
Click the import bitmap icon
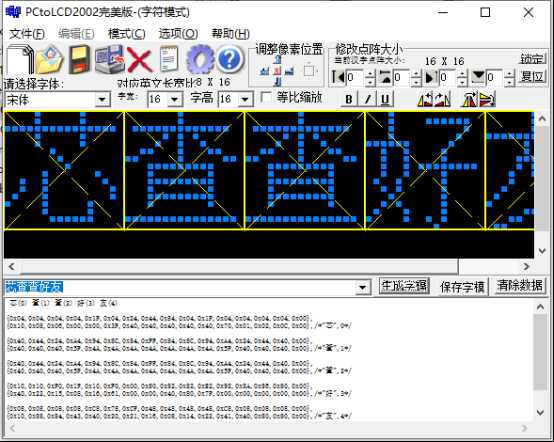coord(110,59)
